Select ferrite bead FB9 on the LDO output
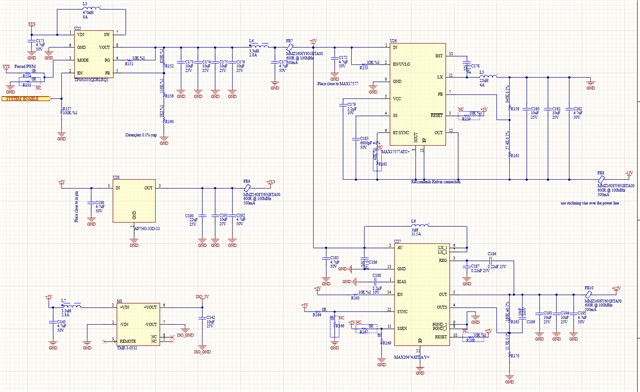Viewport: 640px width, 392px height. 247,188
